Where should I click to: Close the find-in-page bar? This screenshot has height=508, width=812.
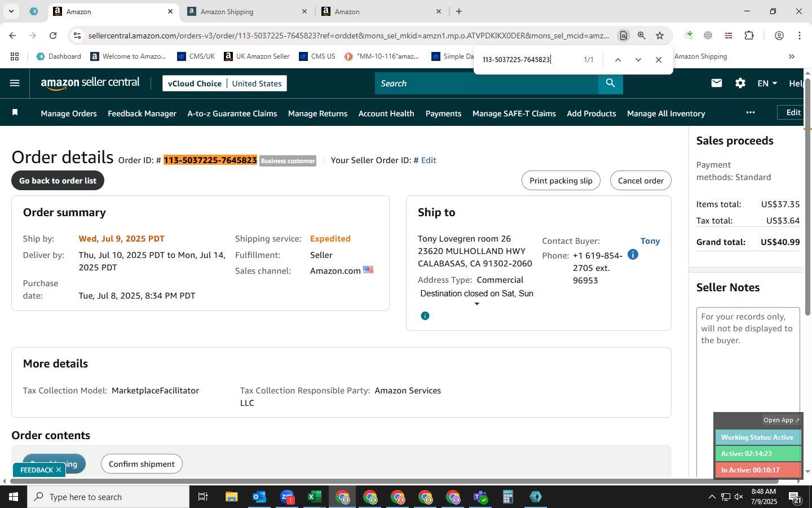(x=658, y=59)
